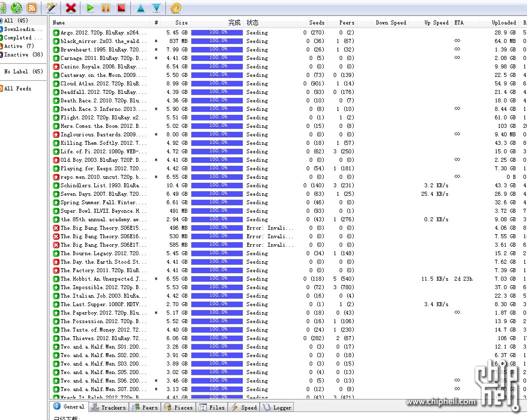Click the progress bar for The.Thieves.2012
Viewport: 527px width, 420px height.
[x=217, y=339]
